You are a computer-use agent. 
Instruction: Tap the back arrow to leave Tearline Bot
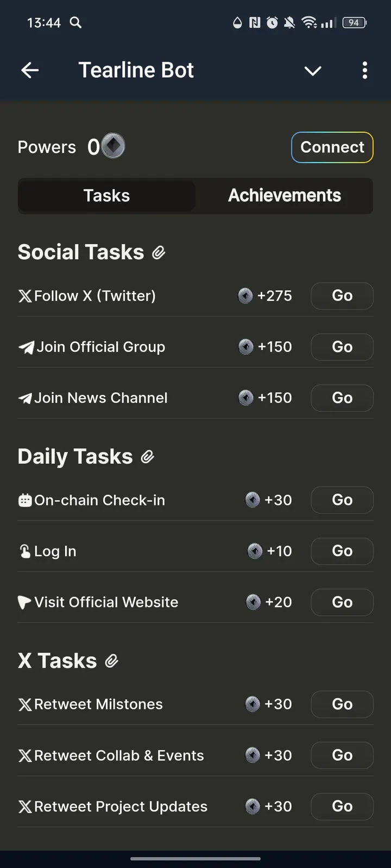30,70
